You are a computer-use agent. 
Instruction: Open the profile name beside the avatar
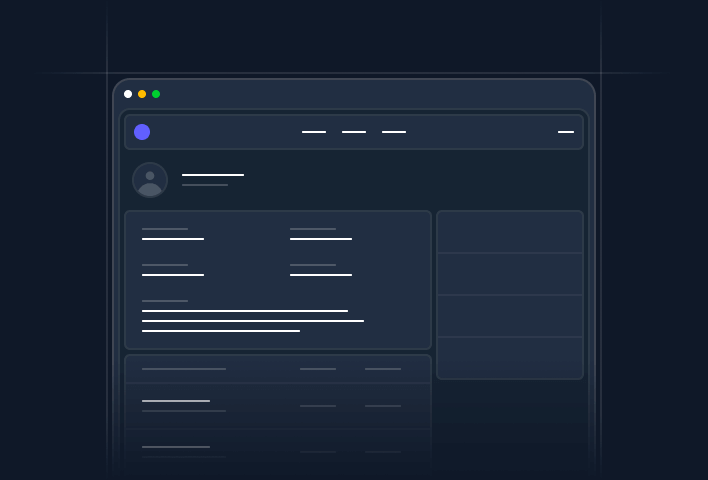tap(213, 175)
